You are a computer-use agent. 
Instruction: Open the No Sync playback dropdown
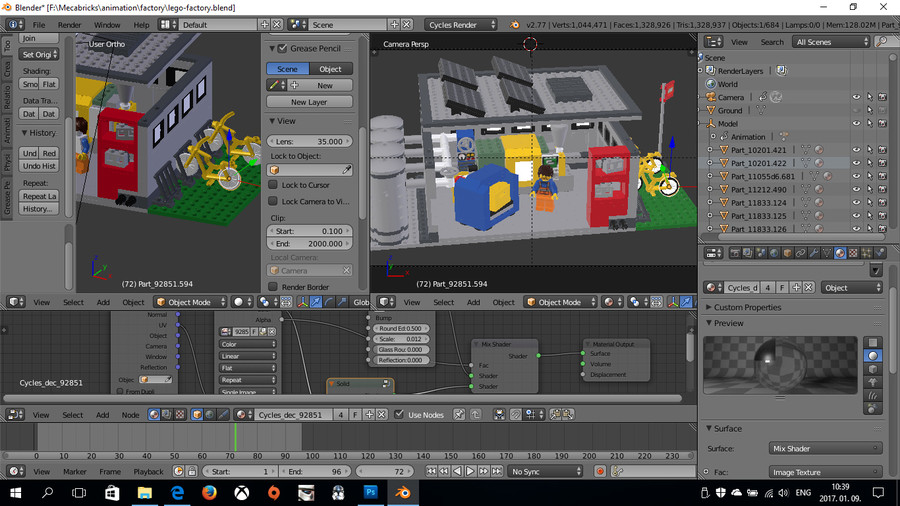[545, 472]
